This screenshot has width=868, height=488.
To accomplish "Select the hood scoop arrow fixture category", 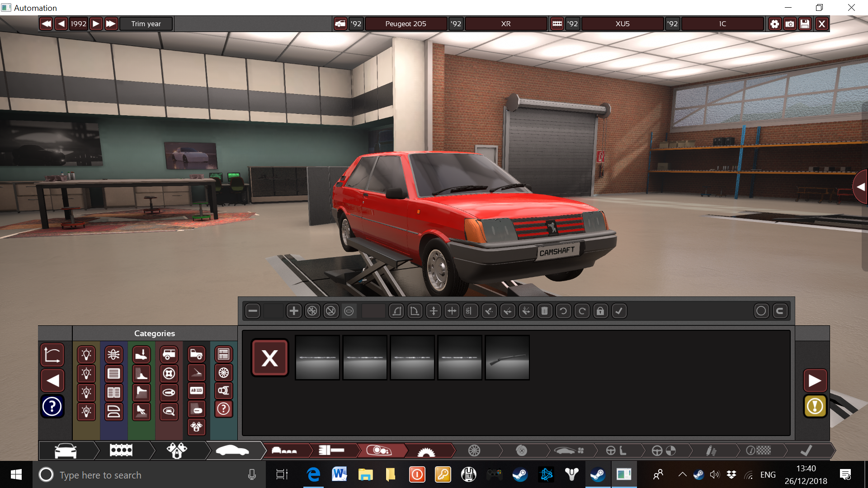I will pyautogui.click(x=142, y=355).
